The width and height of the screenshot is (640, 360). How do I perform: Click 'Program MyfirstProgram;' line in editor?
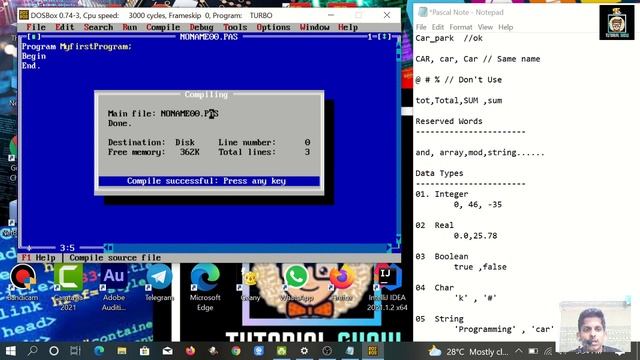pos(77,47)
